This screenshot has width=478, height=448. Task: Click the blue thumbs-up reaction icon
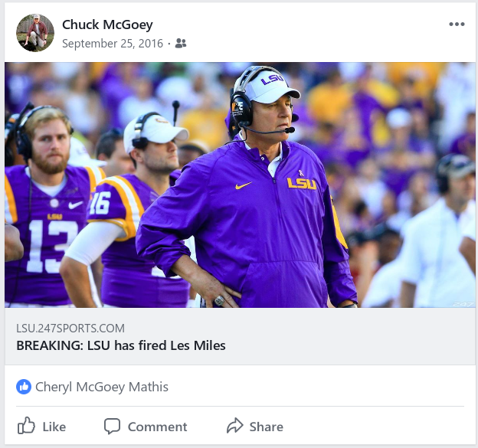point(24,387)
